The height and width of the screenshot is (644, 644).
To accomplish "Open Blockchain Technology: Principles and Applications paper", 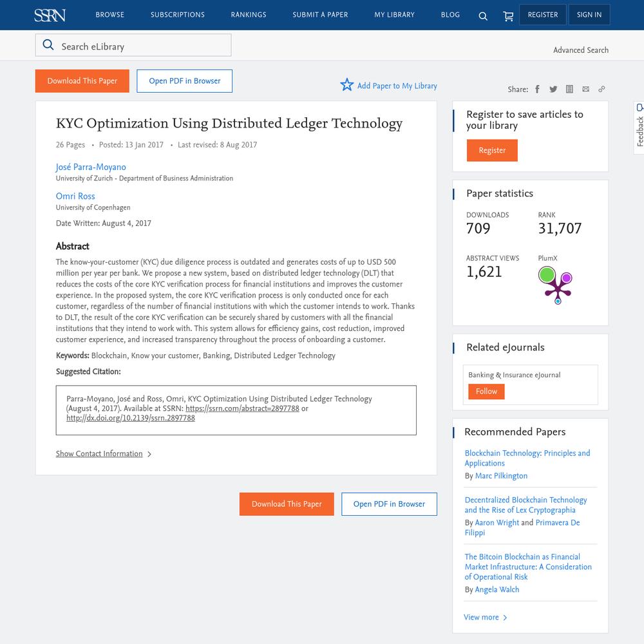I will pyautogui.click(x=527, y=458).
